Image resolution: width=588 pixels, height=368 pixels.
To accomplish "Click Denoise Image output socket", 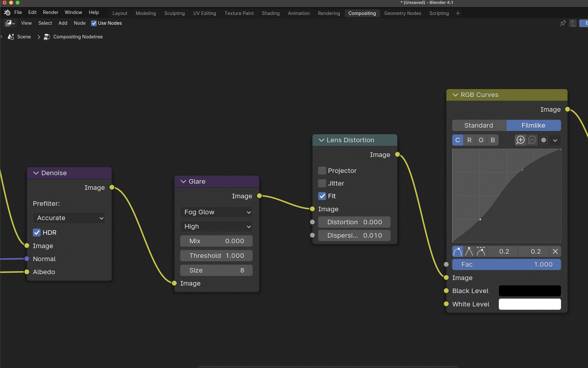I will (112, 187).
